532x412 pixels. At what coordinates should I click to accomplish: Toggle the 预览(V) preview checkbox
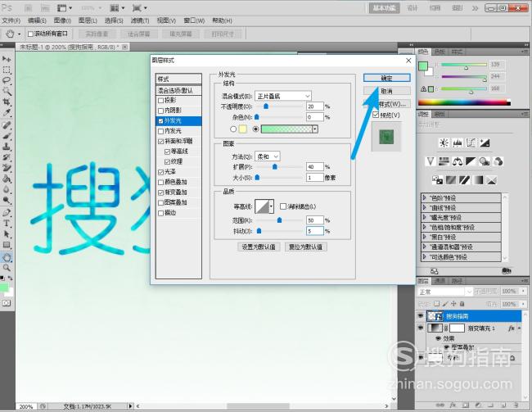tap(376, 115)
